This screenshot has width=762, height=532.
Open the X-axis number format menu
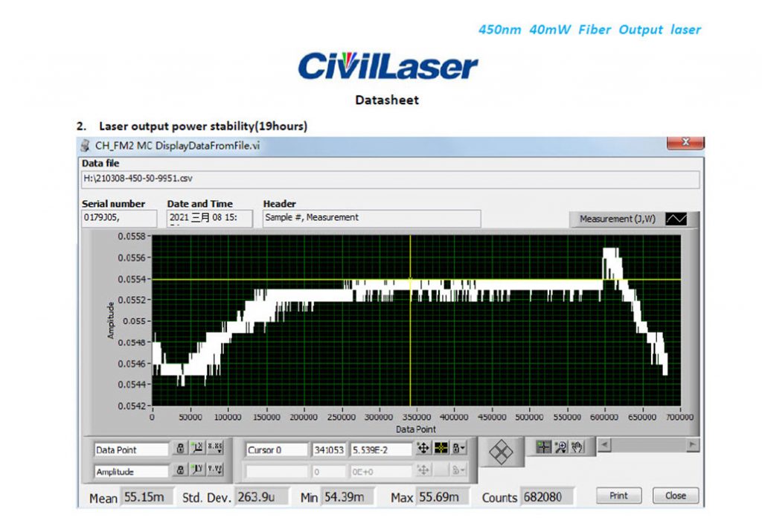(215, 449)
